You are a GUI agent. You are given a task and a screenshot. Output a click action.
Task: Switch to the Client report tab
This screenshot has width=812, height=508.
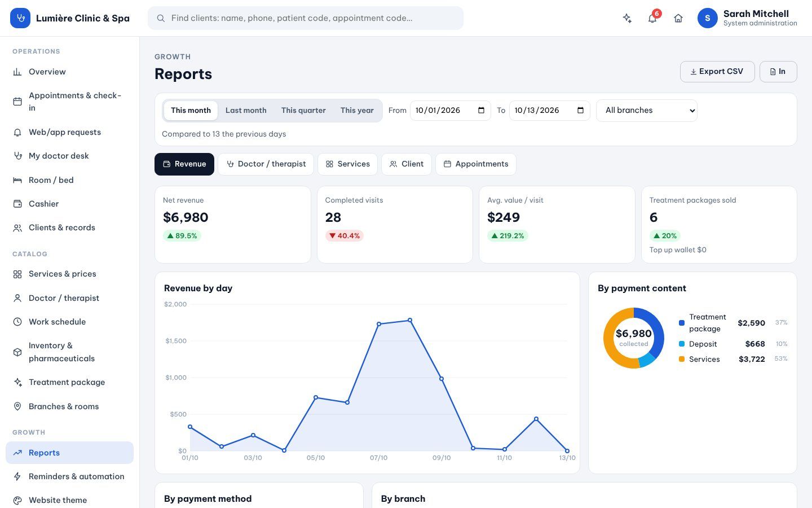click(x=407, y=164)
